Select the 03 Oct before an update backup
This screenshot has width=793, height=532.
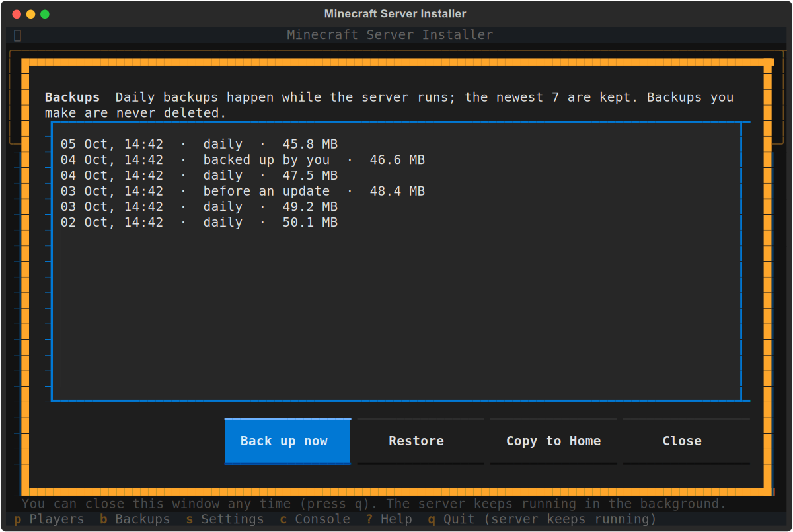(397, 192)
